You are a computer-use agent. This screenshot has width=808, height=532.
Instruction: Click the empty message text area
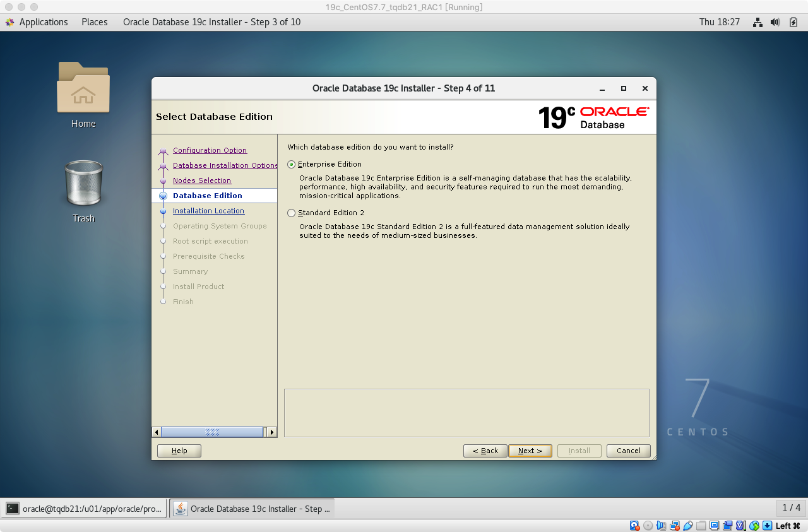click(x=466, y=413)
